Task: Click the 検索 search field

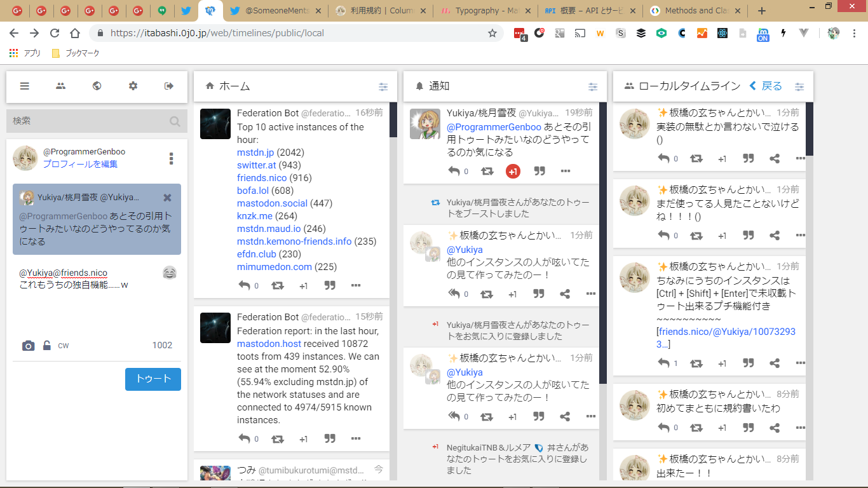Action: pyautogui.click(x=89, y=121)
